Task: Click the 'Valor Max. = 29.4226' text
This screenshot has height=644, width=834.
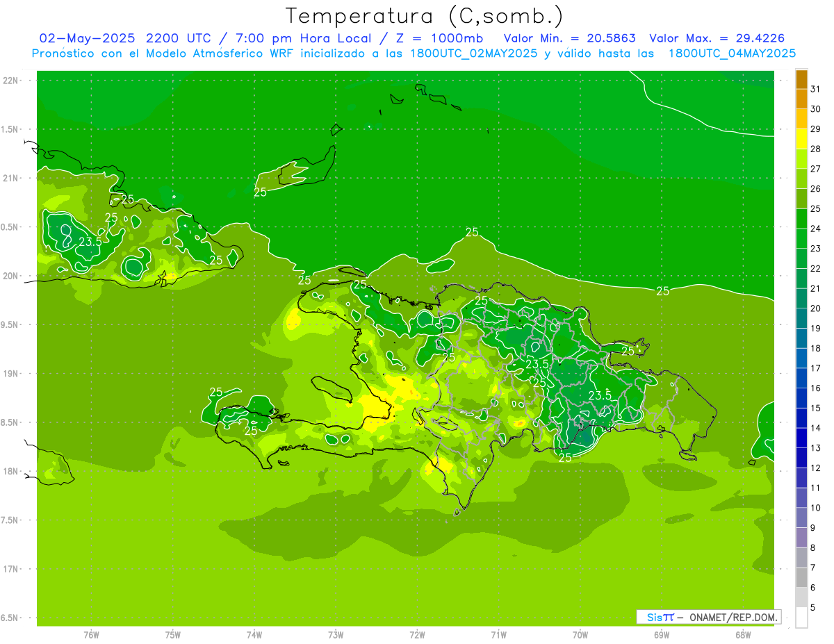Action: (x=717, y=38)
